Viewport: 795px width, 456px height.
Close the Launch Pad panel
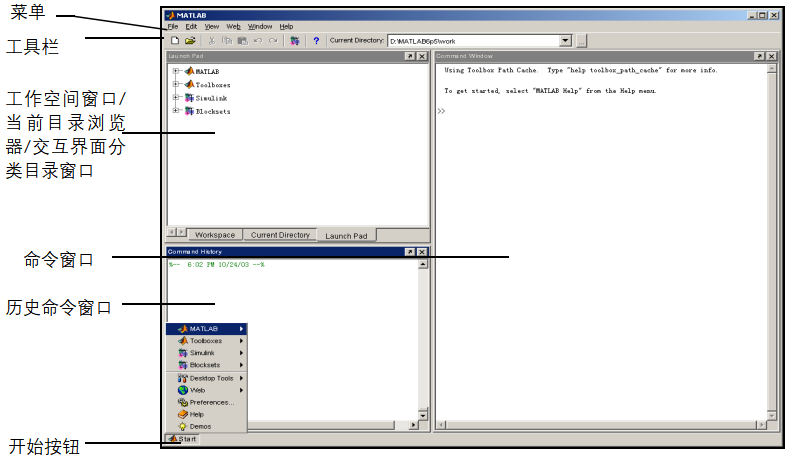(x=422, y=56)
